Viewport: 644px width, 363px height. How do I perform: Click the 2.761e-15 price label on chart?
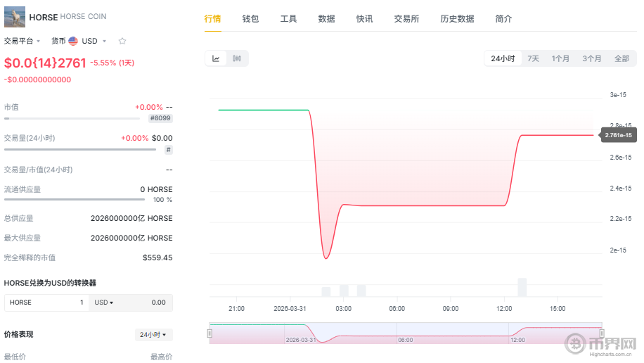tap(619, 135)
